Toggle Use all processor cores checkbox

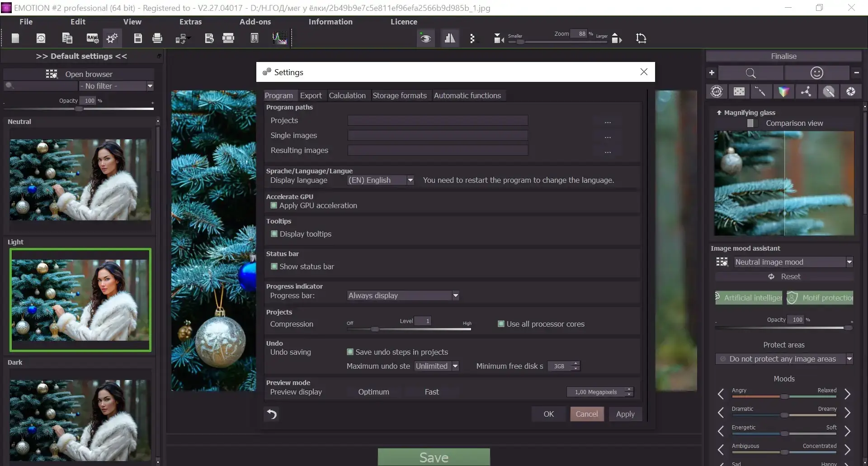pos(501,324)
